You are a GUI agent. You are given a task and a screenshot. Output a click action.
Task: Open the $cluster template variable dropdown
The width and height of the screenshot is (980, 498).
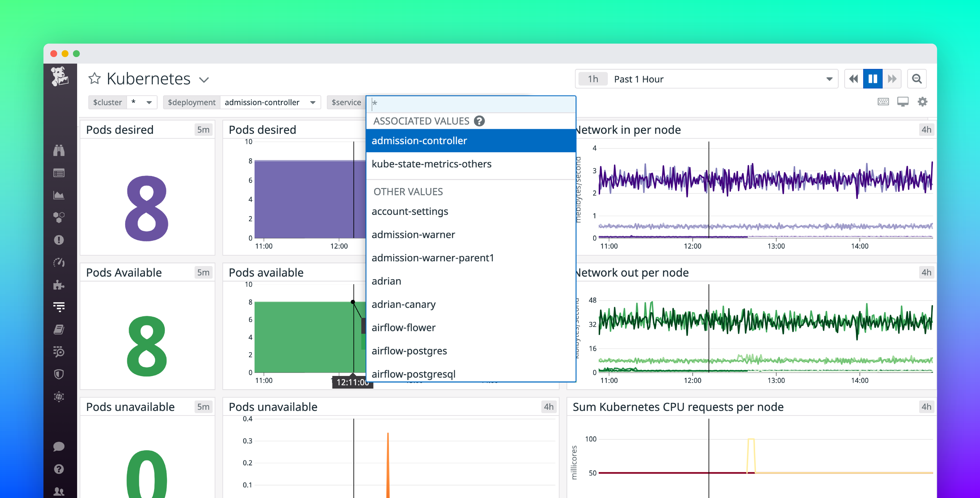(x=142, y=102)
